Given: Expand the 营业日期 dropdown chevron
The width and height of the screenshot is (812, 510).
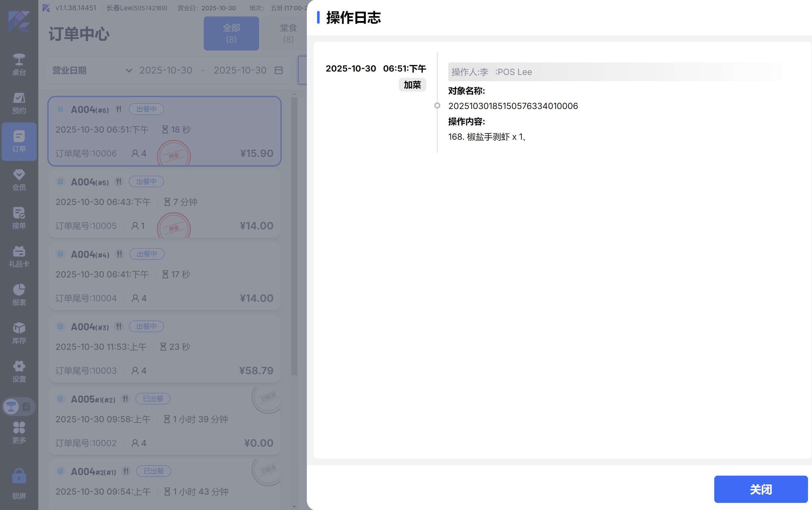Looking at the screenshot, I should click(x=129, y=70).
